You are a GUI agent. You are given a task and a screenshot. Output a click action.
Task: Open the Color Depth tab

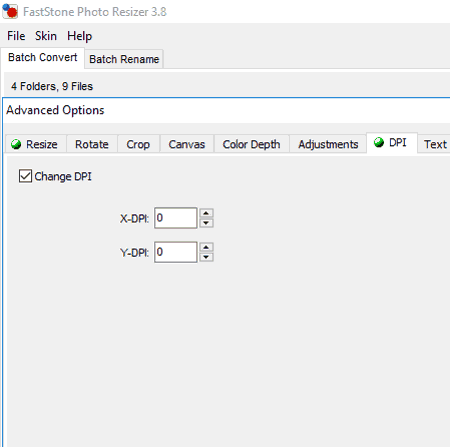(x=251, y=144)
